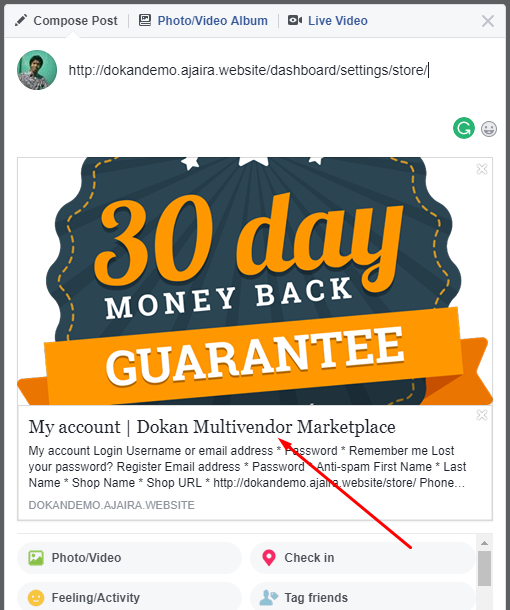This screenshot has height=610, width=510.
Task: Remove the link preview description box
Action: pyautogui.click(x=482, y=415)
